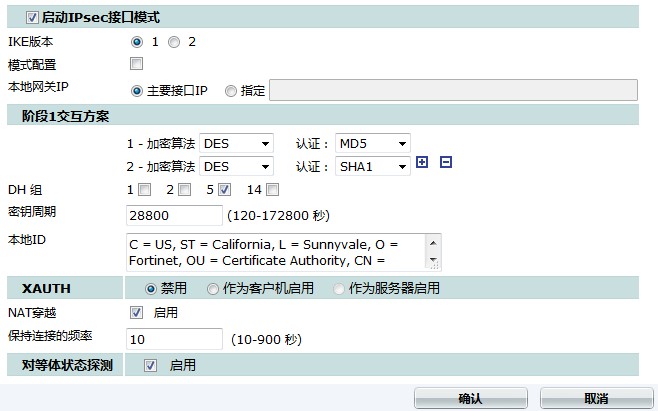Disable the NAT穿越 启用 checkbox
The image size is (658, 411).
pos(136,313)
